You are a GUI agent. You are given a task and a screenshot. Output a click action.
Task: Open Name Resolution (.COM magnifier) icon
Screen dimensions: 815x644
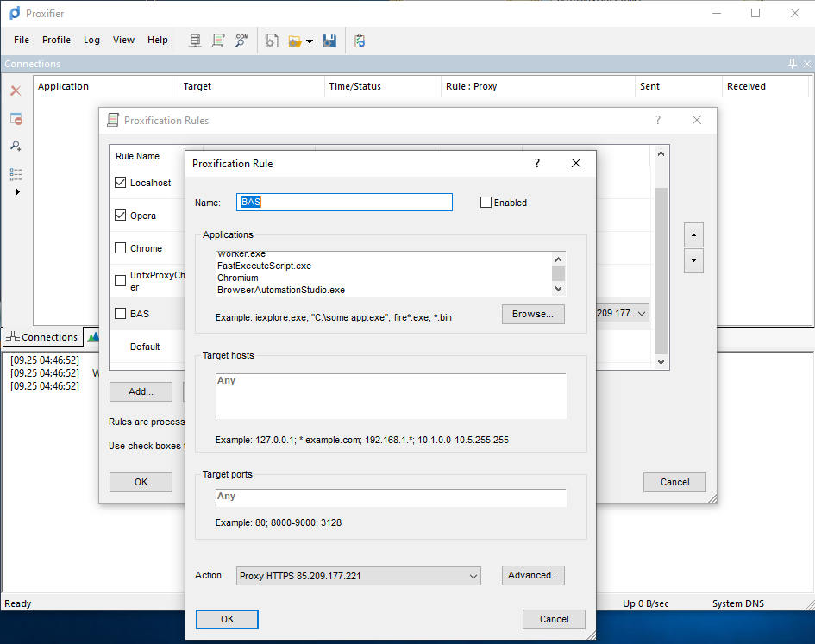coord(241,41)
